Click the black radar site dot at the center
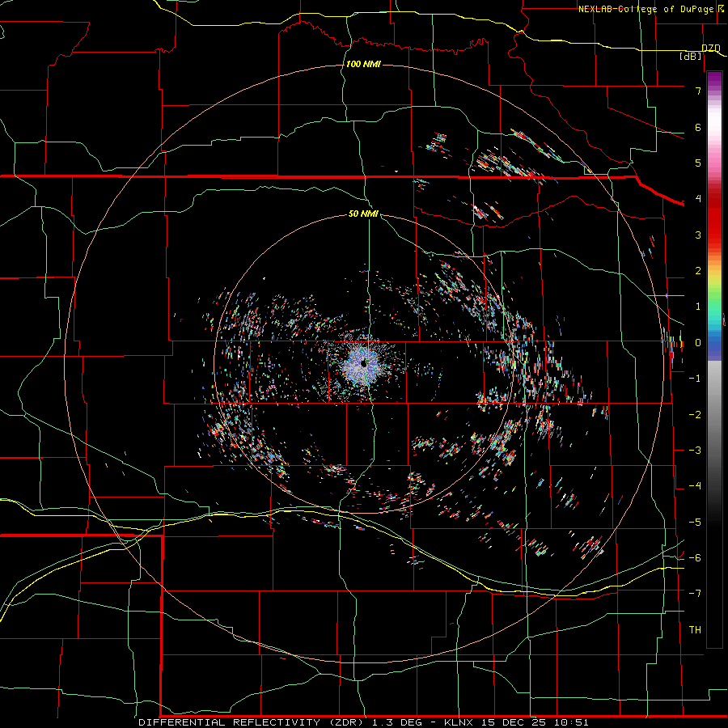728x728 pixels. (364, 364)
